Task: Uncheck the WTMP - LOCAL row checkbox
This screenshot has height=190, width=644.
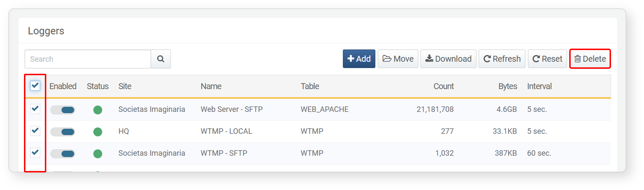Action: click(x=35, y=130)
